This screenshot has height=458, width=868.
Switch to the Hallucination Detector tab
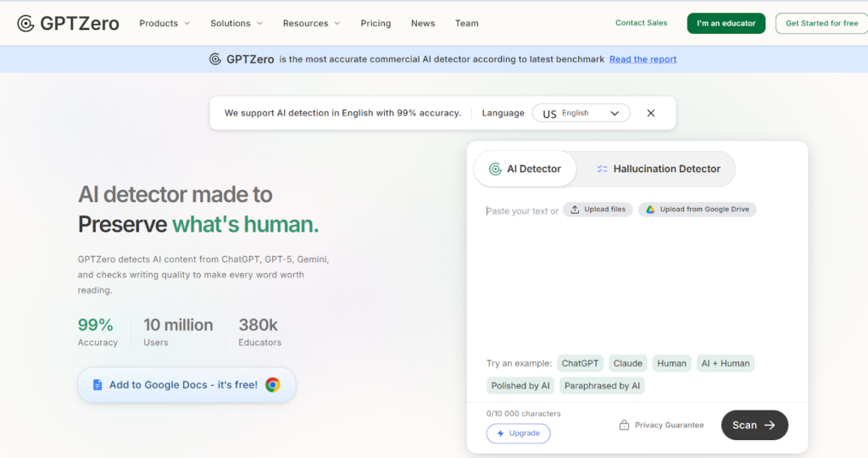tap(656, 169)
